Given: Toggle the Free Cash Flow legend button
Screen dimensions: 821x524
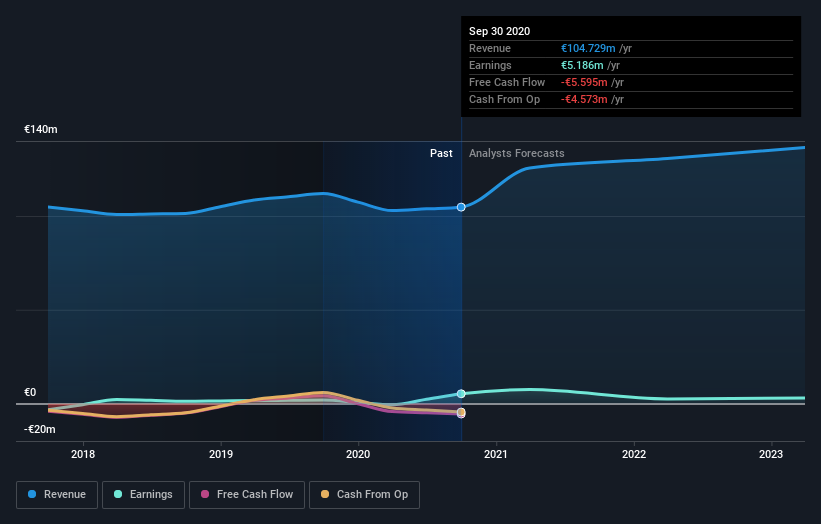Looking at the screenshot, I should coord(247,495).
